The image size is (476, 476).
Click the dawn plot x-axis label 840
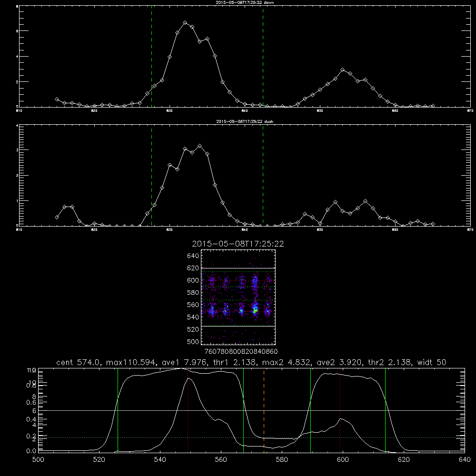coord(245,111)
